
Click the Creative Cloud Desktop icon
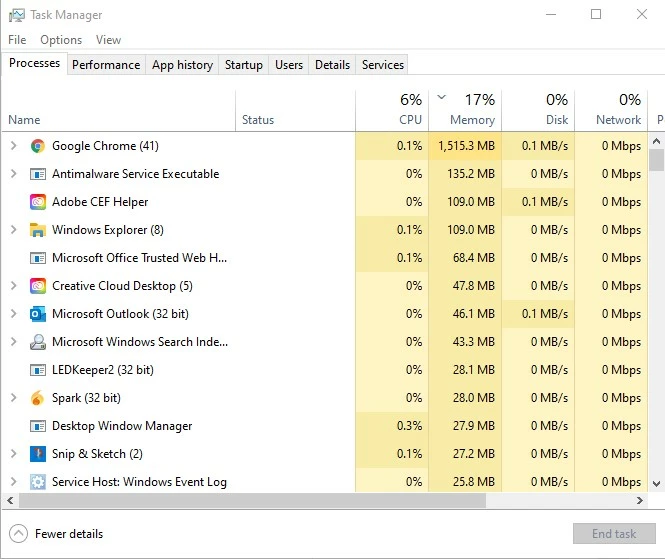[x=38, y=286]
